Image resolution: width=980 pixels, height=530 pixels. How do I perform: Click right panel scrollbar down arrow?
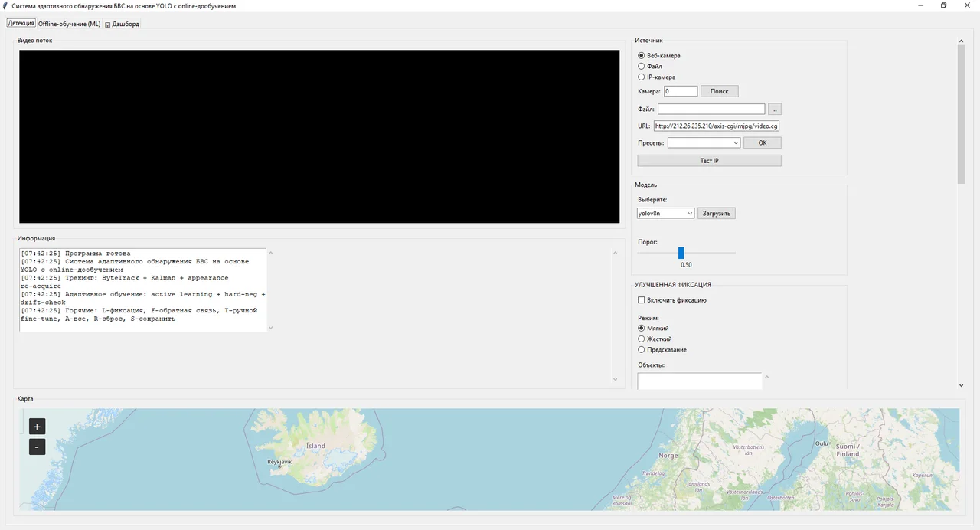pos(961,385)
